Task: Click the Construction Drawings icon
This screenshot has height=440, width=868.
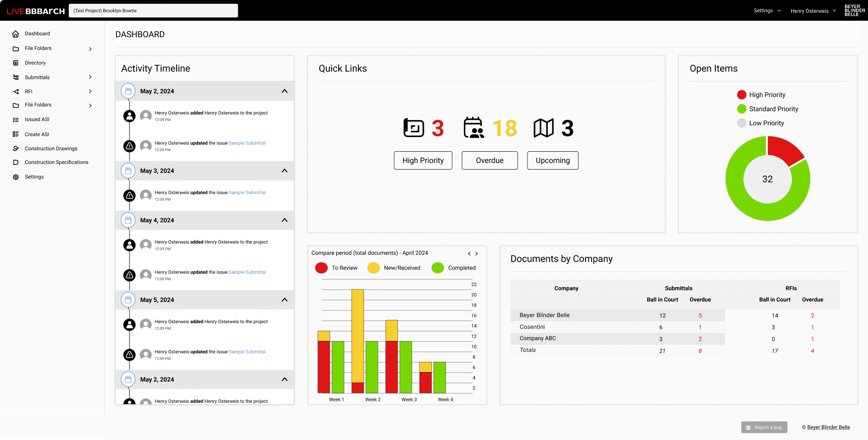Action: click(16, 149)
